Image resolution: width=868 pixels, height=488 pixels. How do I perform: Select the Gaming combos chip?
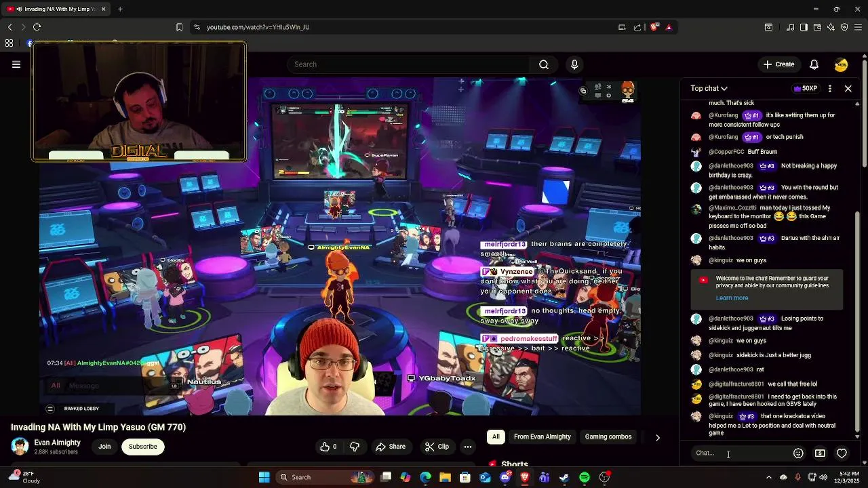[x=608, y=436]
